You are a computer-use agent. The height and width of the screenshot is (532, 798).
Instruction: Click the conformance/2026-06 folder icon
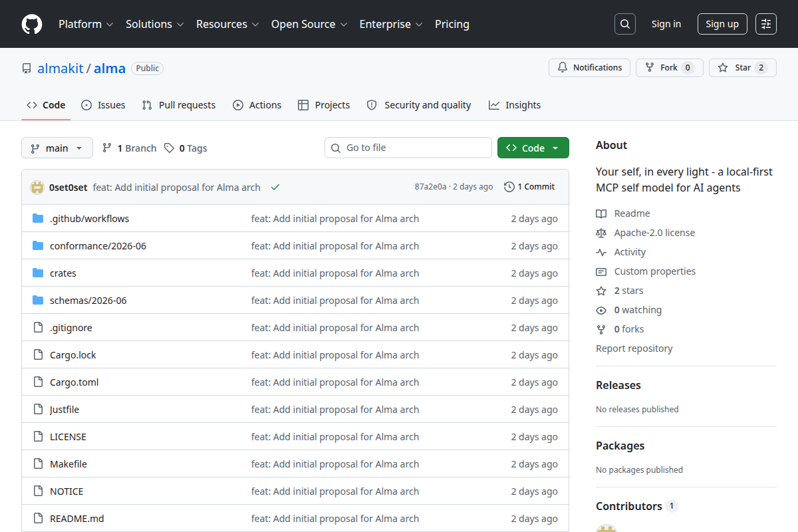coord(38,246)
